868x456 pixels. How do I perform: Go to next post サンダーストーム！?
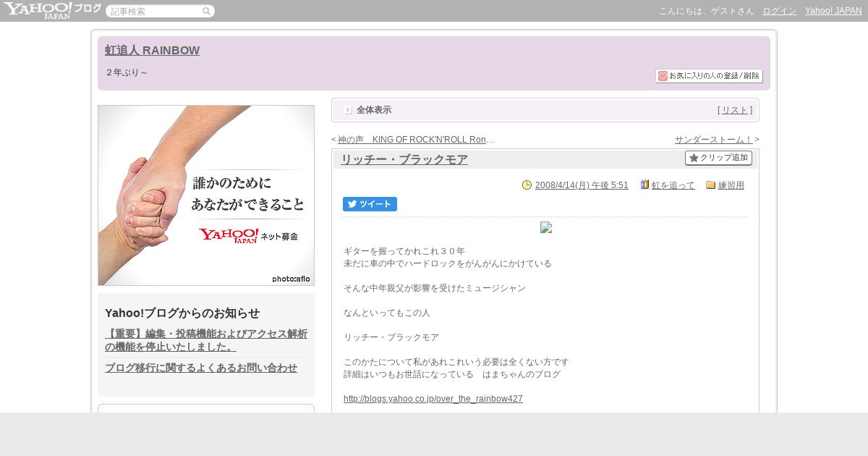[714, 139]
